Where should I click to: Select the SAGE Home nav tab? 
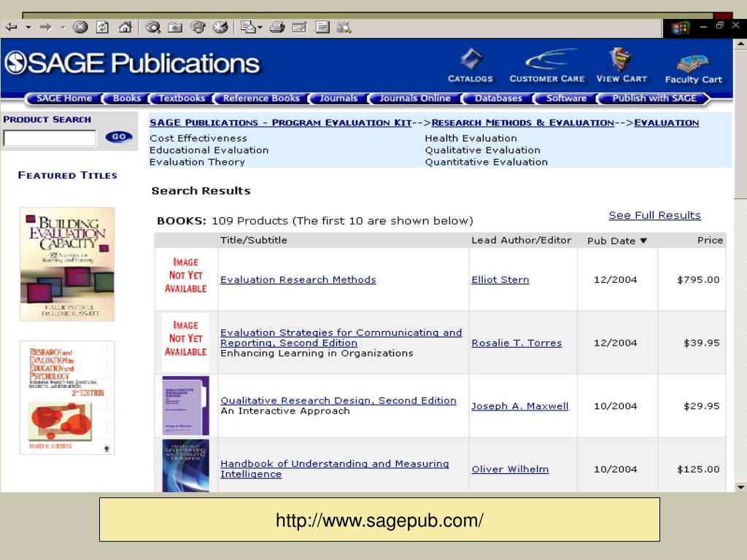(64, 98)
